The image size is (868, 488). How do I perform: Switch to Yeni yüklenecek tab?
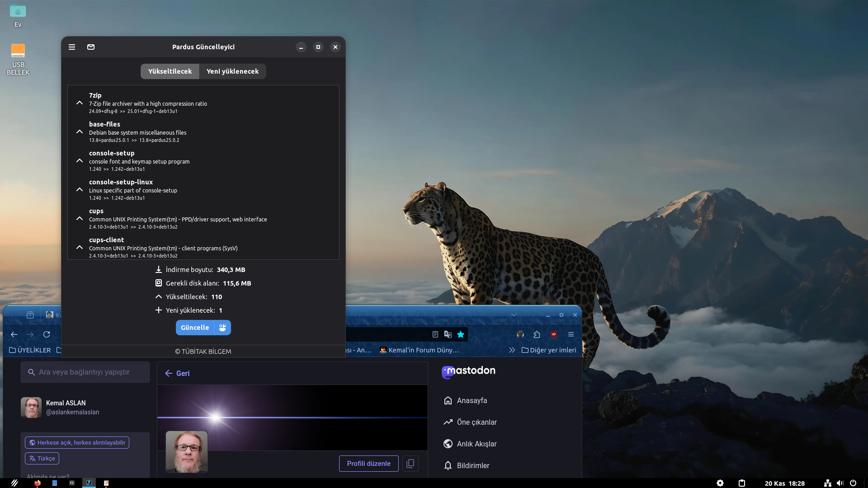click(232, 71)
